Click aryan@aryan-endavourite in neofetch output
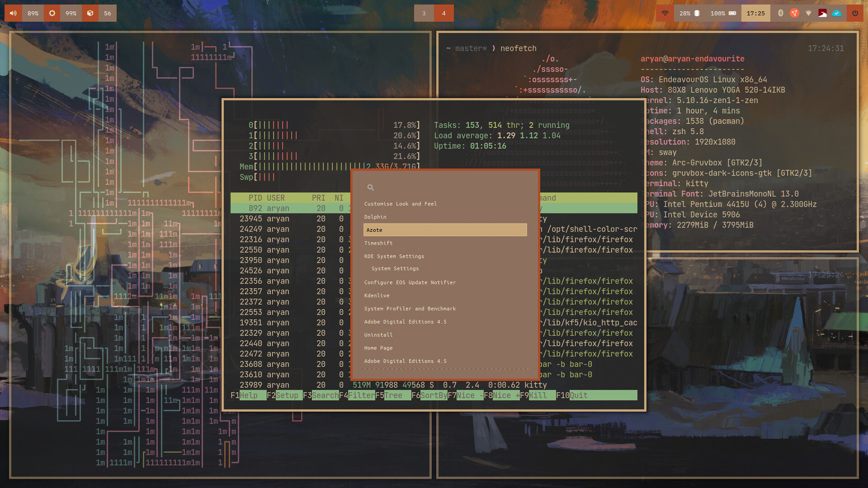The width and height of the screenshot is (868, 488). pyautogui.click(x=692, y=59)
